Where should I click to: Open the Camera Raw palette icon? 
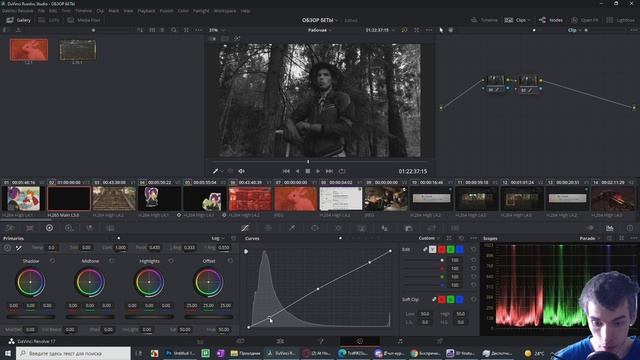[x=10, y=228]
